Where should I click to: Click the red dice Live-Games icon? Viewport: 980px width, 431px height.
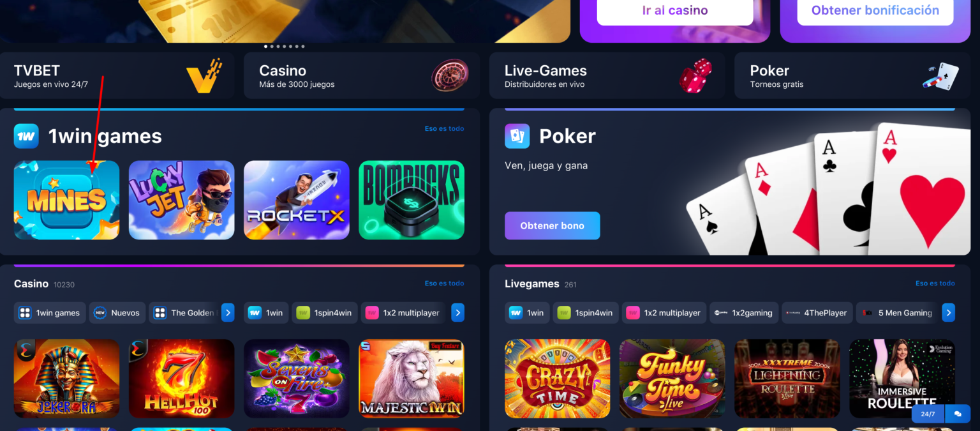695,76
